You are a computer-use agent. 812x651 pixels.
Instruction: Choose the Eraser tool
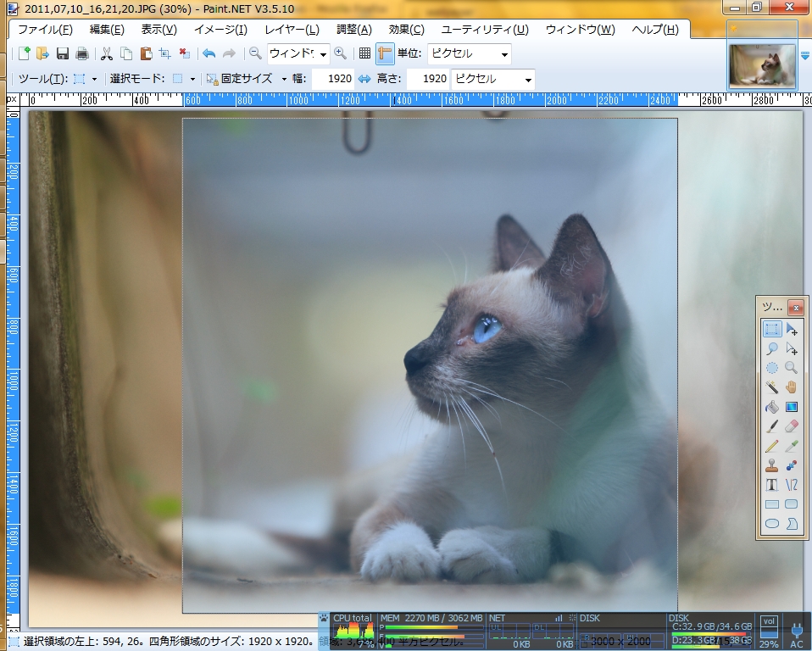pyautogui.click(x=792, y=426)
